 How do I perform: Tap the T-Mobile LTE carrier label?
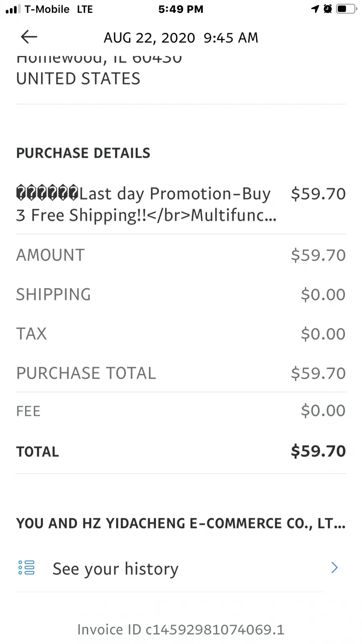[59, 9]
